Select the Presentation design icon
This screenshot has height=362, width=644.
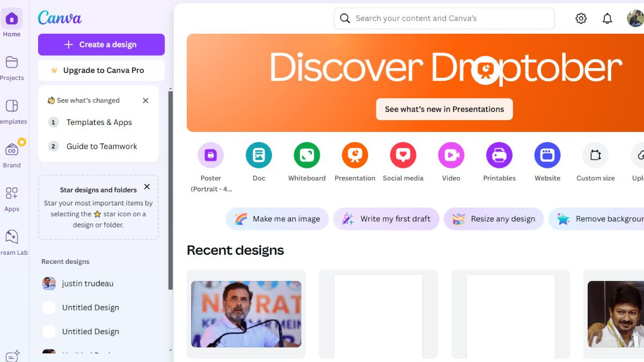tap(355, 156)
